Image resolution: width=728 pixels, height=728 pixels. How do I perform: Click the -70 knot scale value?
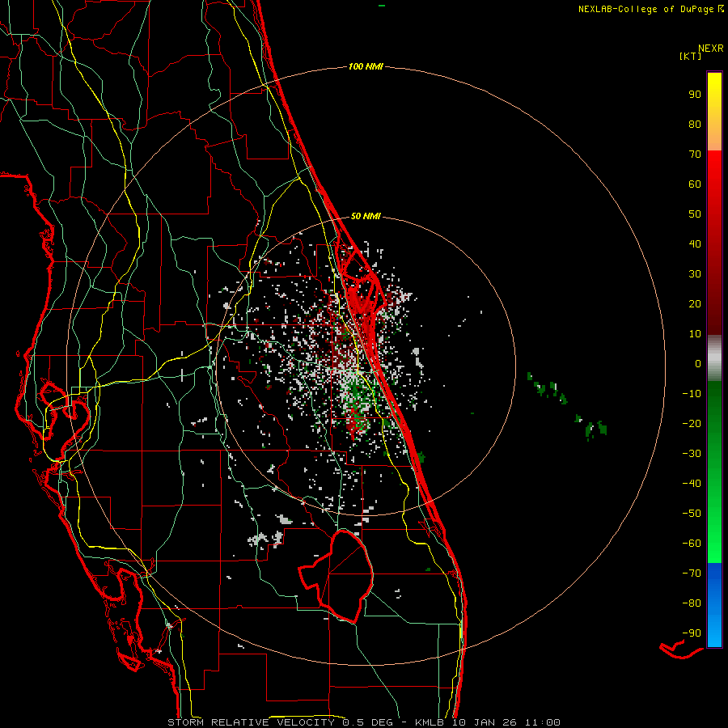point(692,574)
